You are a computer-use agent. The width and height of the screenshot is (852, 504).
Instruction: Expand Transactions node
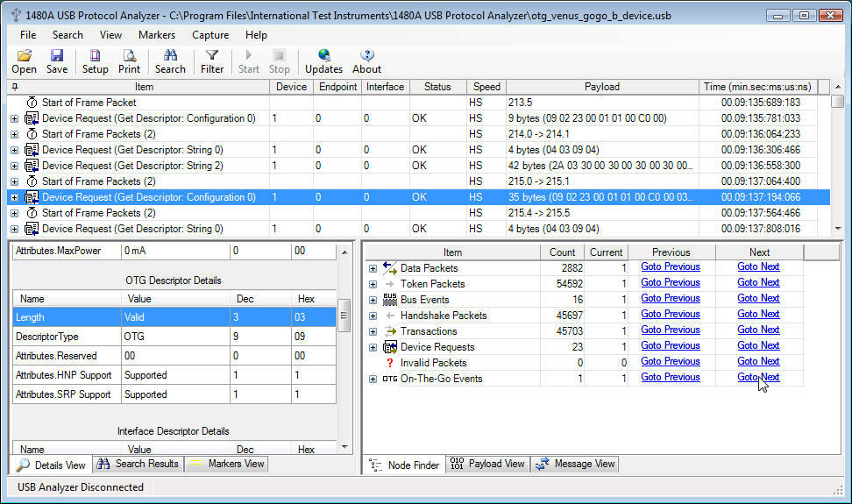coord(373,331)
